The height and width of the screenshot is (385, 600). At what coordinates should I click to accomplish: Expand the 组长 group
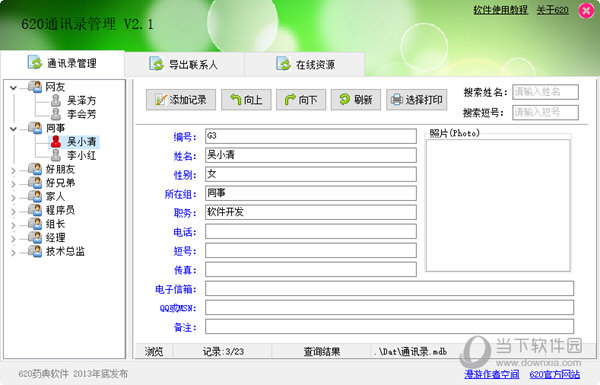coord(13,225)
